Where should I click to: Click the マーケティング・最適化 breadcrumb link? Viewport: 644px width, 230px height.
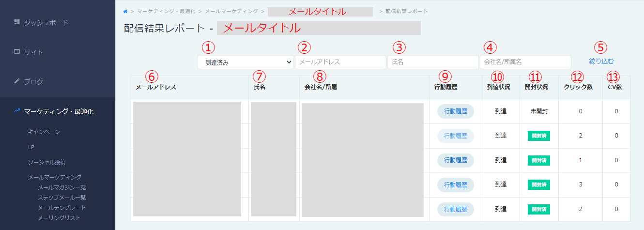[x=166, y=11]
